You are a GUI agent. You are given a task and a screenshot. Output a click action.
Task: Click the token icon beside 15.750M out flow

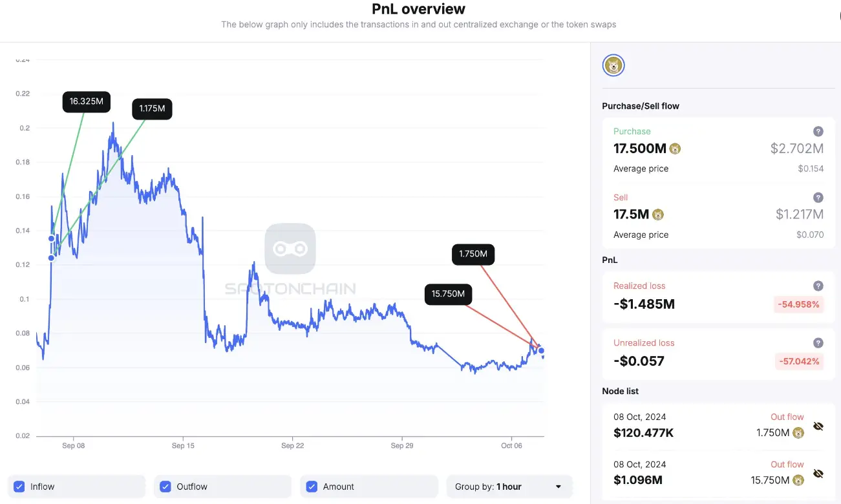point(799,480)
